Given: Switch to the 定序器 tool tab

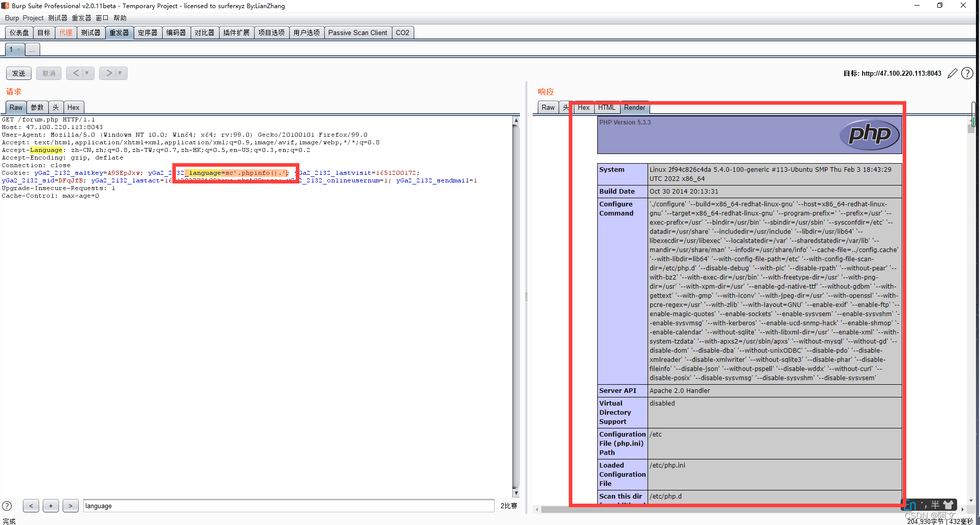Looking at the screenshot, I should pyautogui.click(x=148, y=33).
